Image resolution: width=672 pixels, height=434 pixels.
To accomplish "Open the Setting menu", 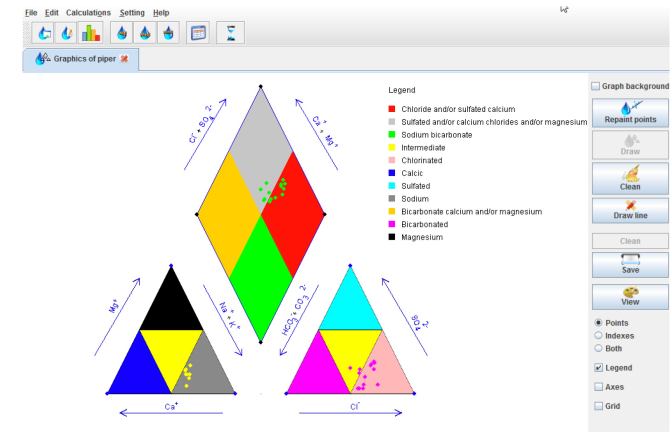I will pos(132,12).
